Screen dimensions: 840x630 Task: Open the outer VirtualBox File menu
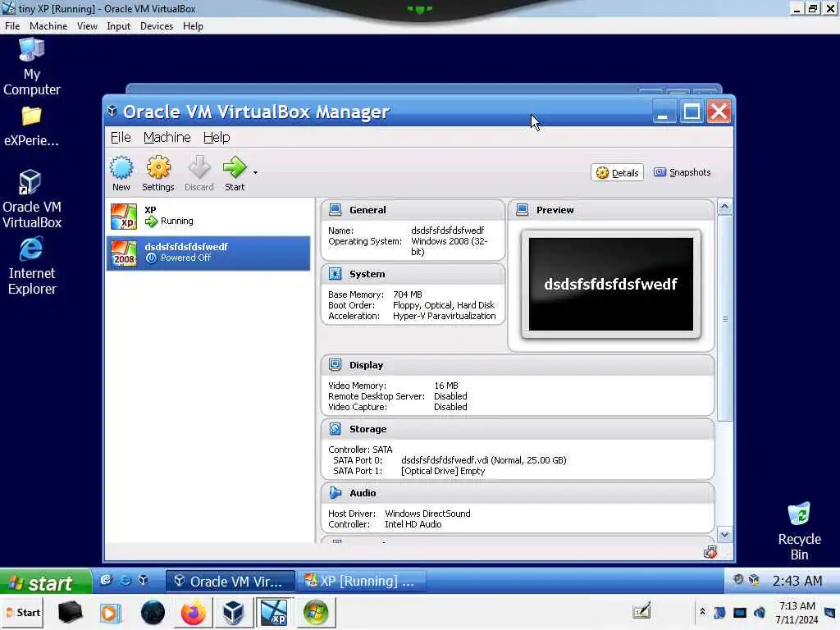(x=12, y=26)
